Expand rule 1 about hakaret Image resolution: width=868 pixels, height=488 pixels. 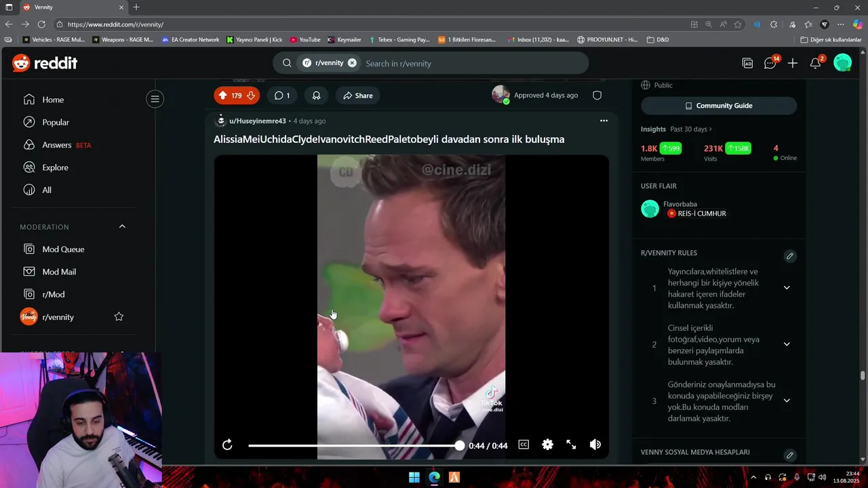click(787, 288)
